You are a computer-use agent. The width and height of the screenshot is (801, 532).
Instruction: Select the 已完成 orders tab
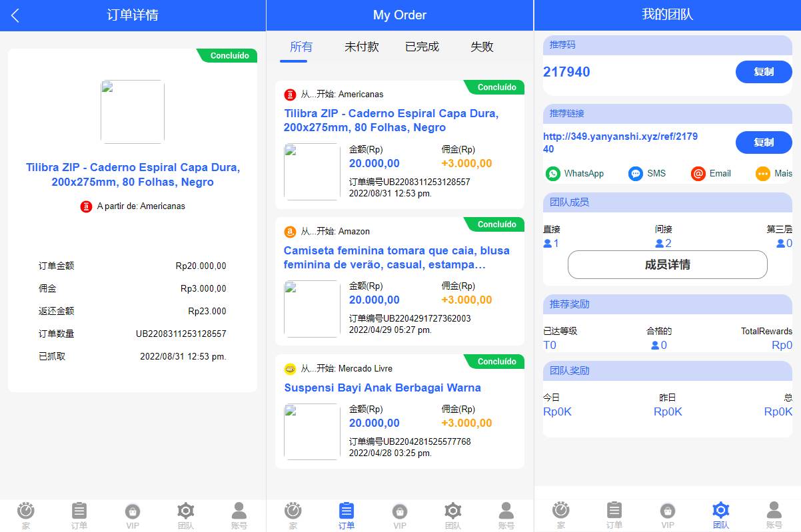[x=422, y=47]
